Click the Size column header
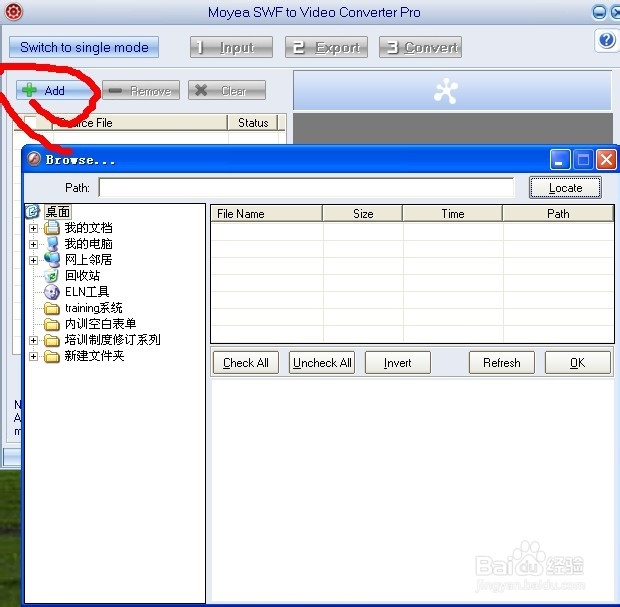This screenshot has width=620, height=607. (363, 214)
